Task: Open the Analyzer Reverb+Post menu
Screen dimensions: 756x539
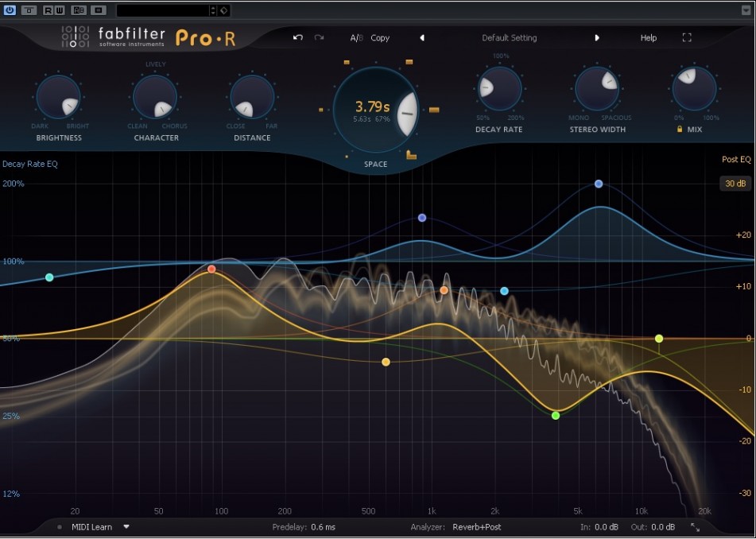Action: coord(476,527)
